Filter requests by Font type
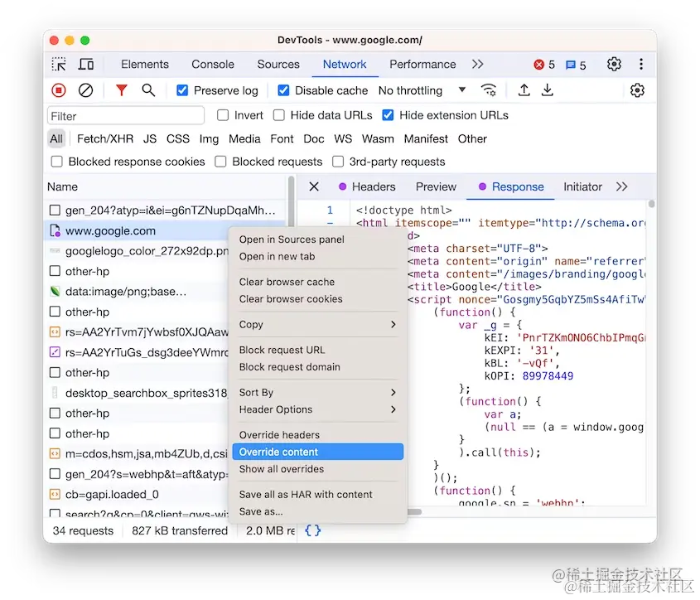 282,139
